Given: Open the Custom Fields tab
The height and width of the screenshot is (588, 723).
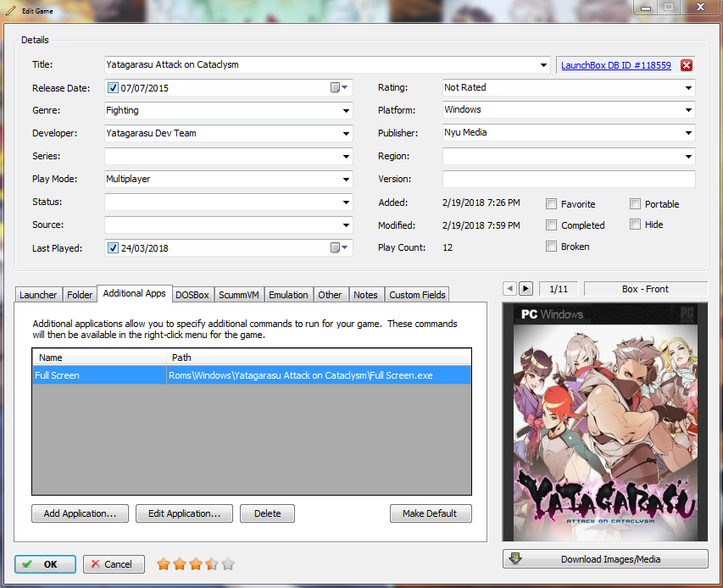Looking at the screenshot, I should (x=417, y=295).
